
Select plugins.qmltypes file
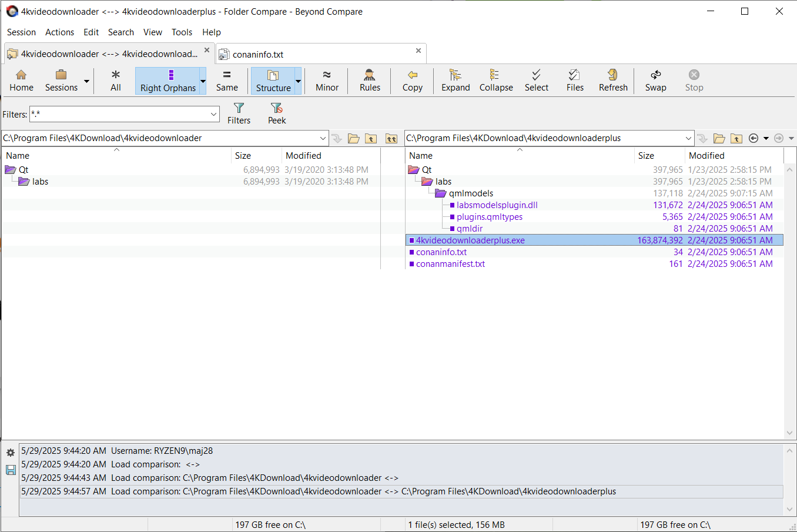click(x=490, y=217)
